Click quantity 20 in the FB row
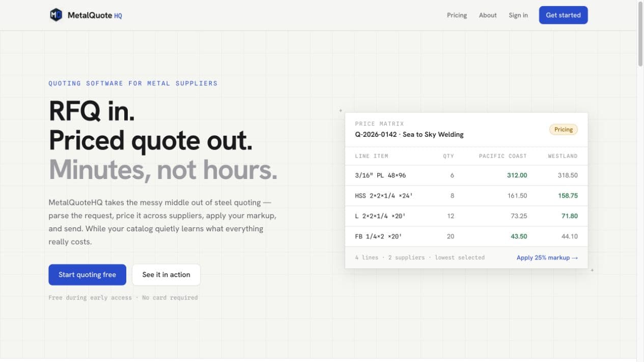The height and width of the screenshot is (362, 644). coord(451,236)
